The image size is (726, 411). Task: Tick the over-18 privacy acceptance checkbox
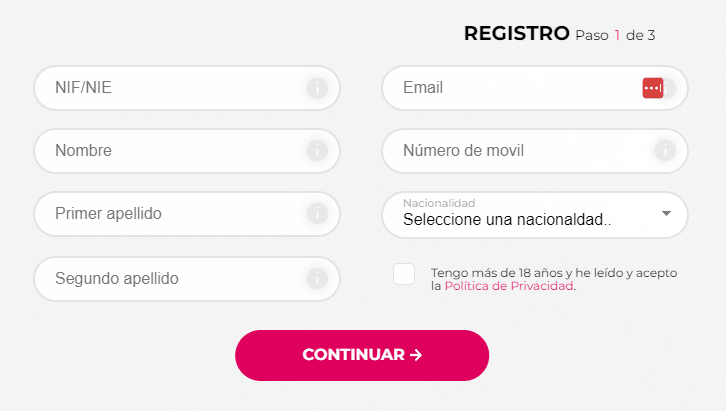[404, 274]
